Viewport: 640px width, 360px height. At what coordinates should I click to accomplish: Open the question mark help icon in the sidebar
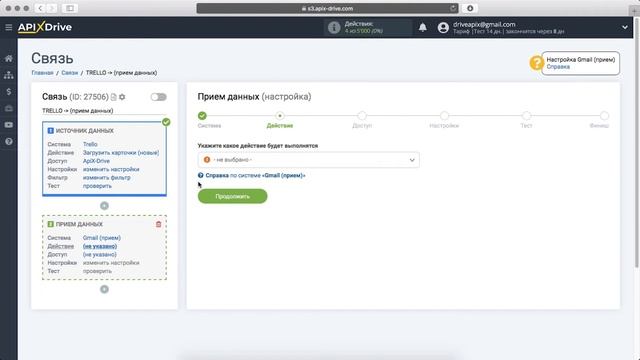tap(9, 142)
